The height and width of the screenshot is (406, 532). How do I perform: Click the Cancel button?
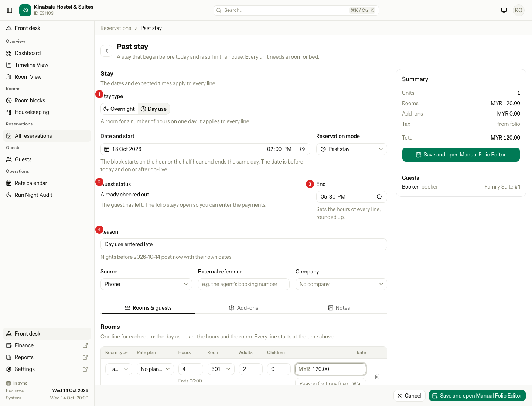[409, 396]
